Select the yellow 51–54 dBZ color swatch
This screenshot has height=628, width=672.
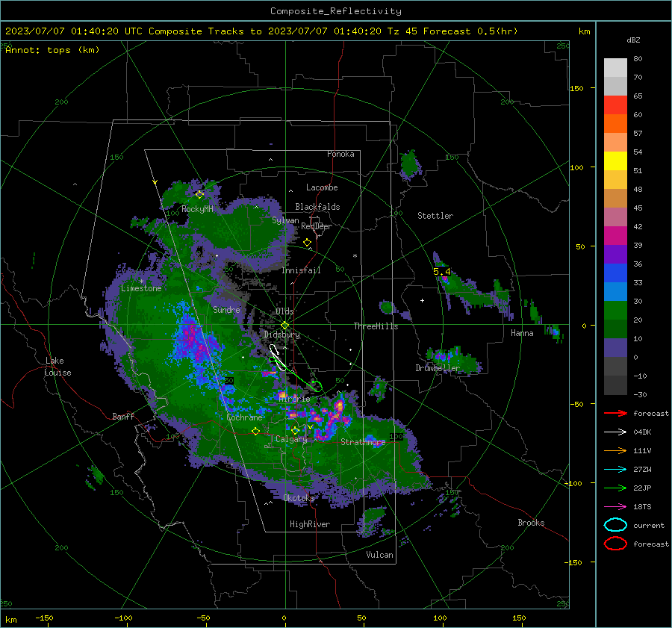coord(615,161)
